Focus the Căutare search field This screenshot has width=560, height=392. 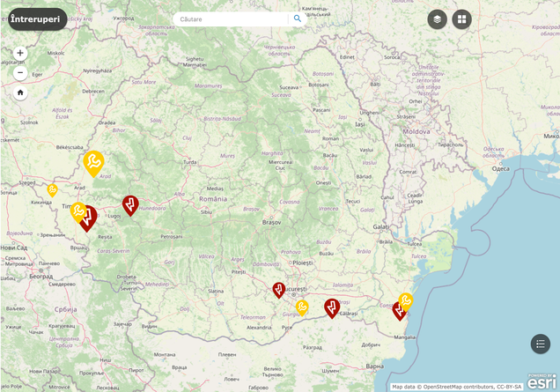[x=232, y=18]
